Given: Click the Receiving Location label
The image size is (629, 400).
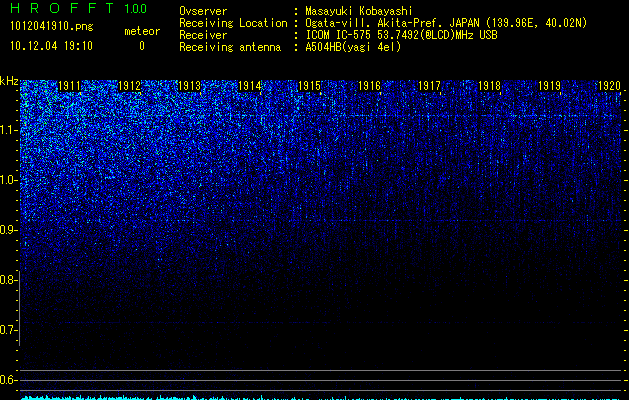Looking at the screenshot, I should [x=233, y=23].
